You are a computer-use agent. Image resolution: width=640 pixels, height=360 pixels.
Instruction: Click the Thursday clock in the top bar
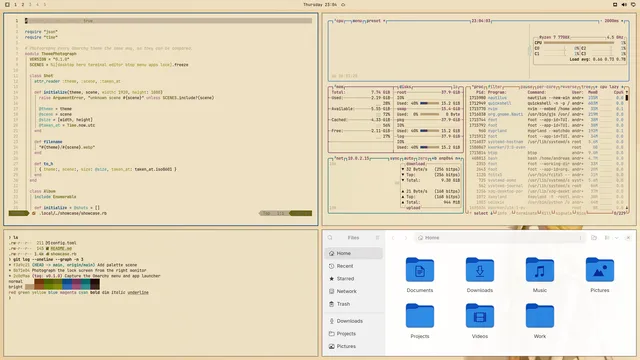pyautogui.click(x=320, y=4)
